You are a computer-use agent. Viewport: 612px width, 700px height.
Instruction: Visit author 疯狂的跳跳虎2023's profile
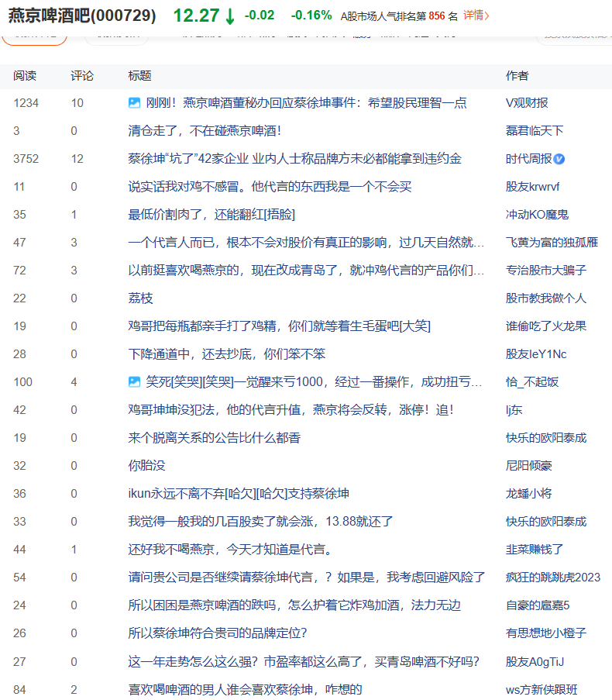tap(553, 578)
